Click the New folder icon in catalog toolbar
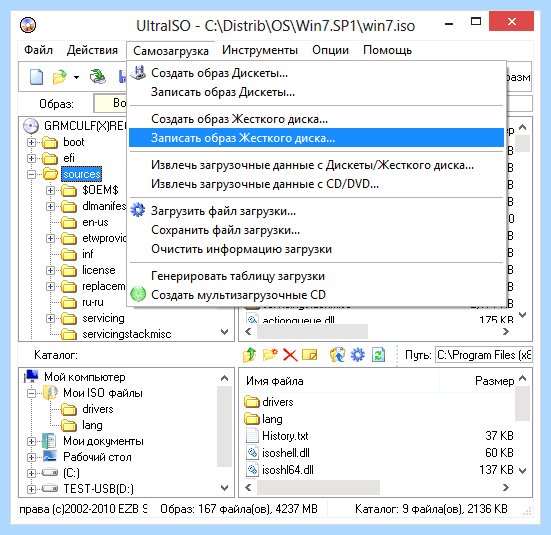 pos(270,355)
